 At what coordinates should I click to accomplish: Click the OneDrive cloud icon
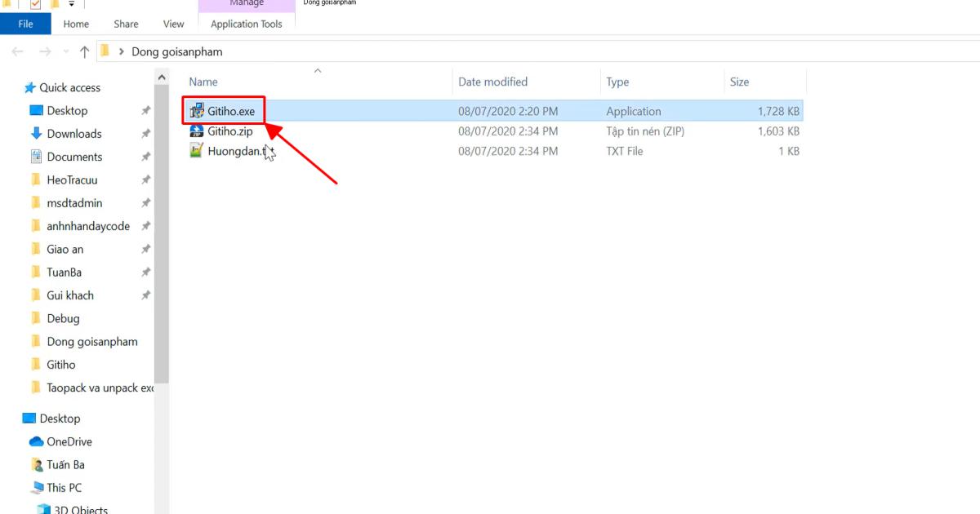point(36,441)
